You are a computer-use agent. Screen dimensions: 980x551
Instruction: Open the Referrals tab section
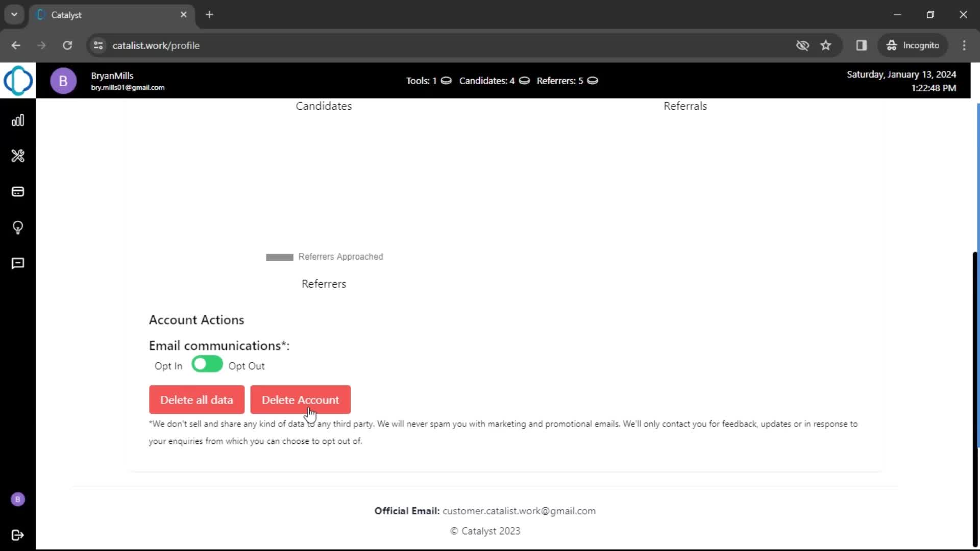(x=685, y=106)
